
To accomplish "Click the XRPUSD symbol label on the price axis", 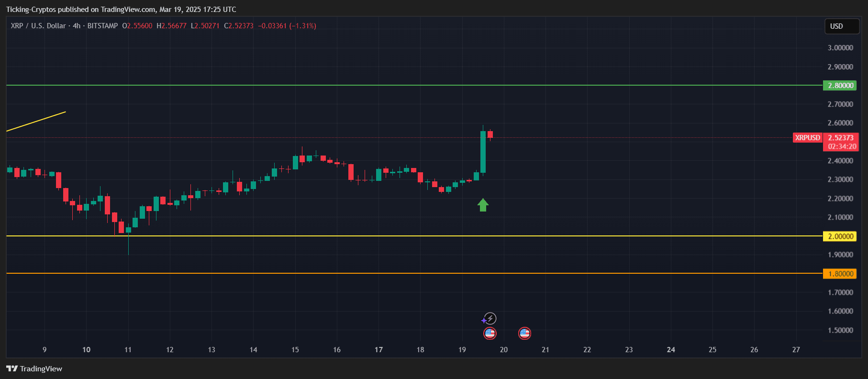I will [808, 137].
